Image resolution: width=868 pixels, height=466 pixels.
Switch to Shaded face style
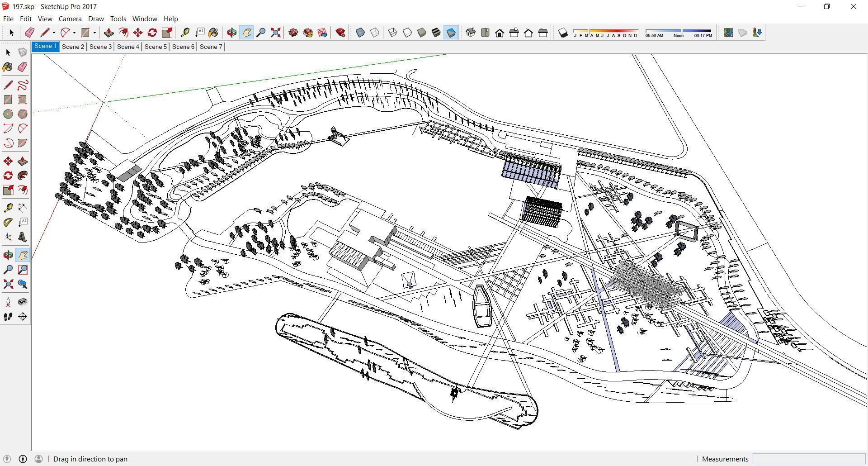pyautogui.click(x=421, y=33)
